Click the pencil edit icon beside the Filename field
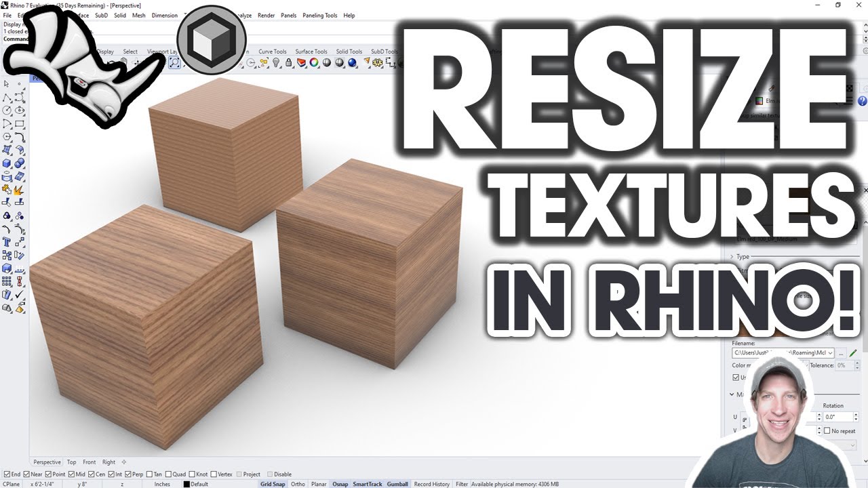The height and width of the screenshot is (488, 868). click(853, 353)
